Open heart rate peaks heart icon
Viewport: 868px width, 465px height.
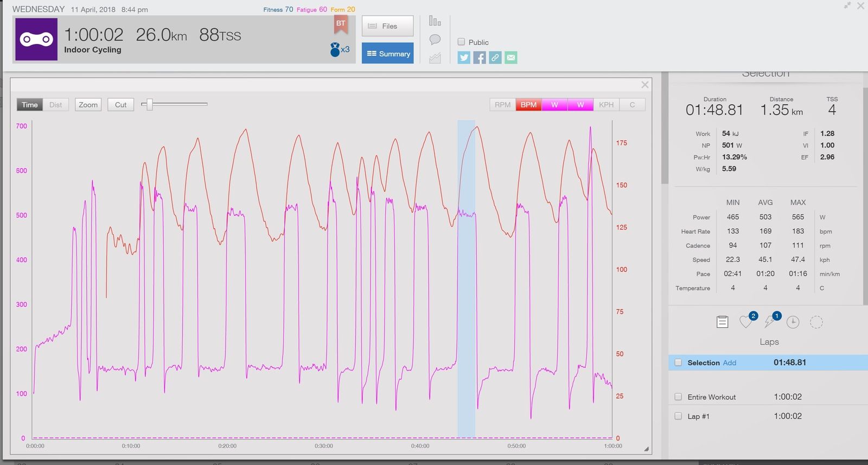746,322
